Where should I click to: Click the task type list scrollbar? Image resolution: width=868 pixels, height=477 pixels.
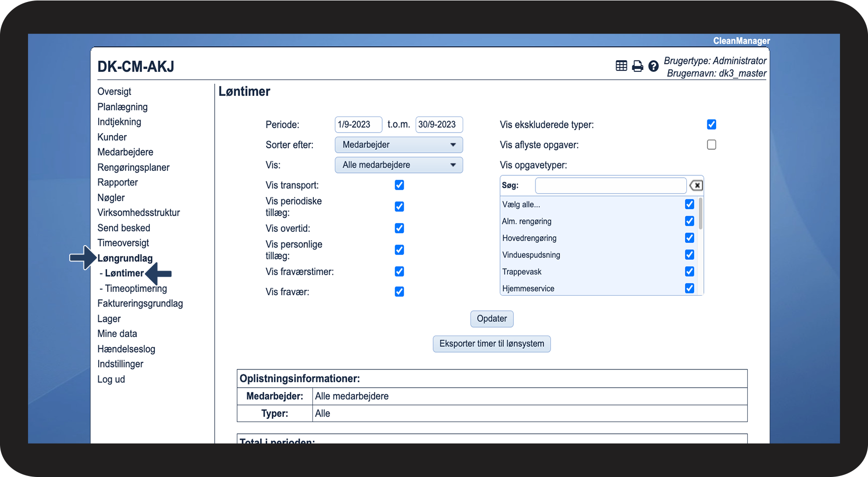(x=700, y=214)
